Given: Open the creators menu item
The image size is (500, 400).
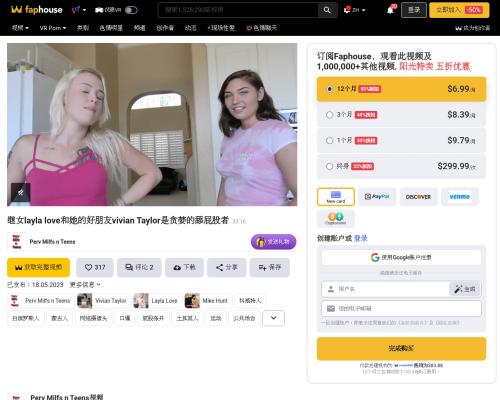Looking at the screenshot, I should 165,28.
